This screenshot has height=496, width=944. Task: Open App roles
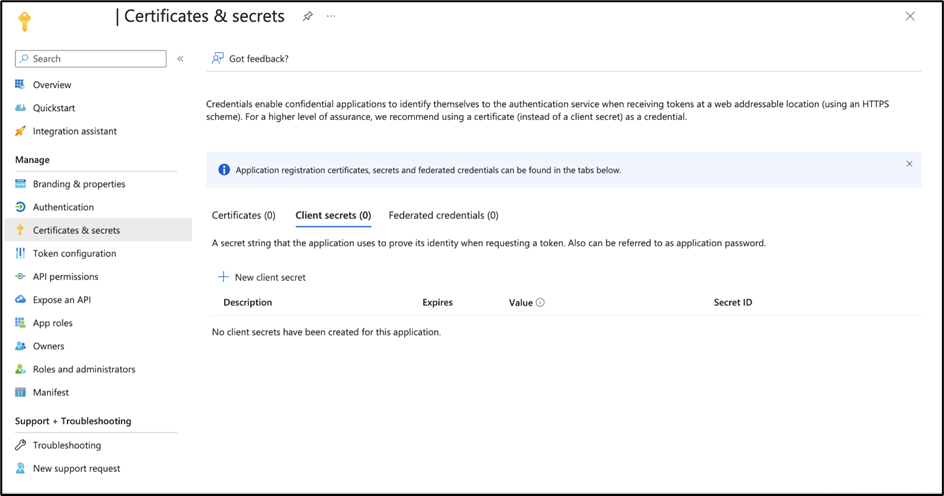pos(52,323)
